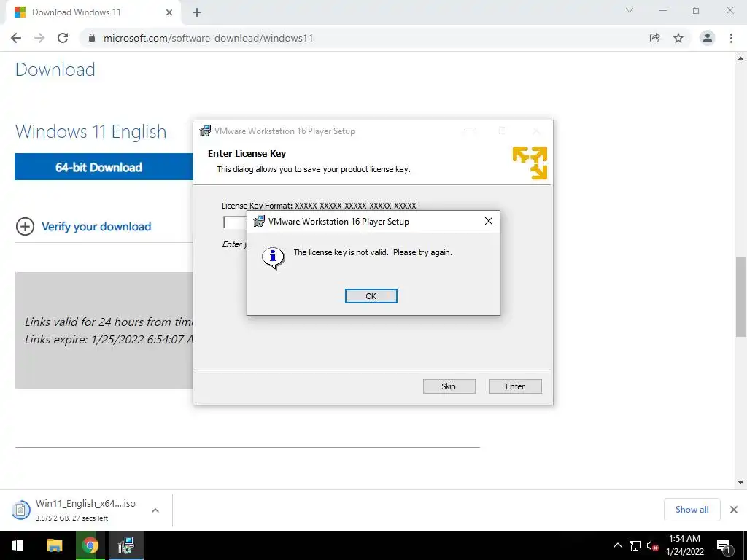Click the plus circle icon beside Verify your download
The image size is (747, 560).
click(x=26, y=226)
